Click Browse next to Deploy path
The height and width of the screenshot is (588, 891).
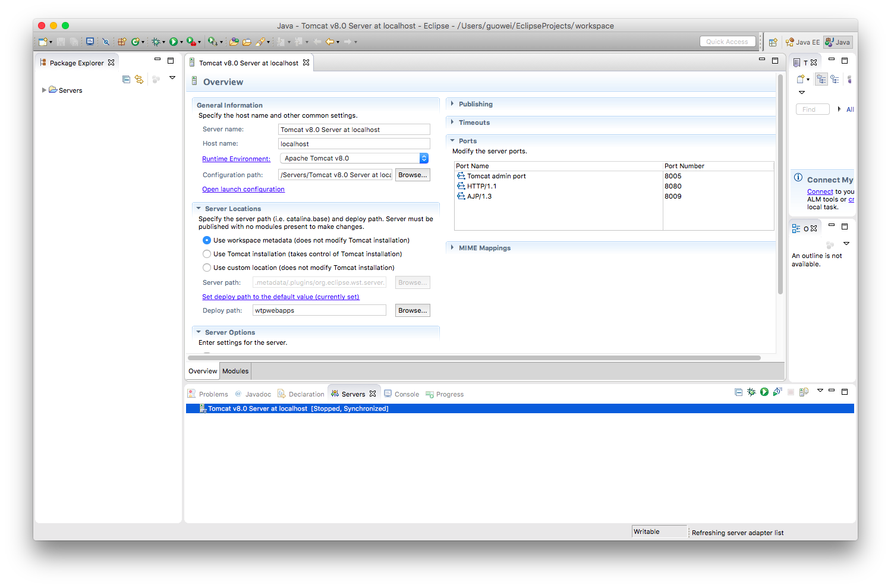pos(413,310)
